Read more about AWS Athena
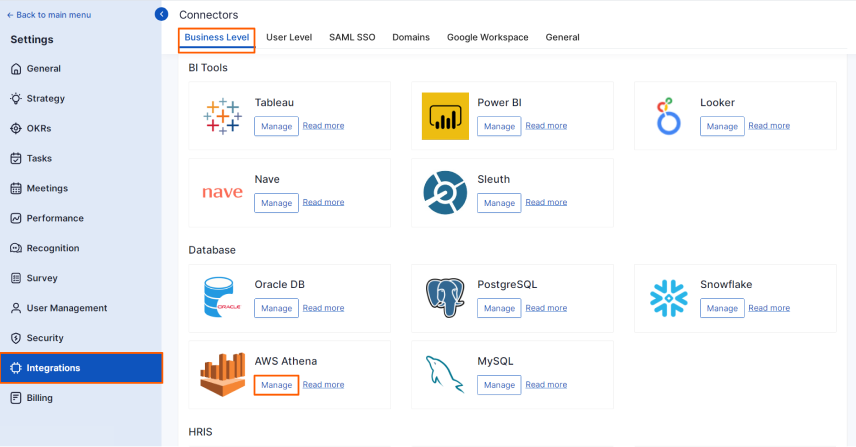 click(x=323, y=385)
